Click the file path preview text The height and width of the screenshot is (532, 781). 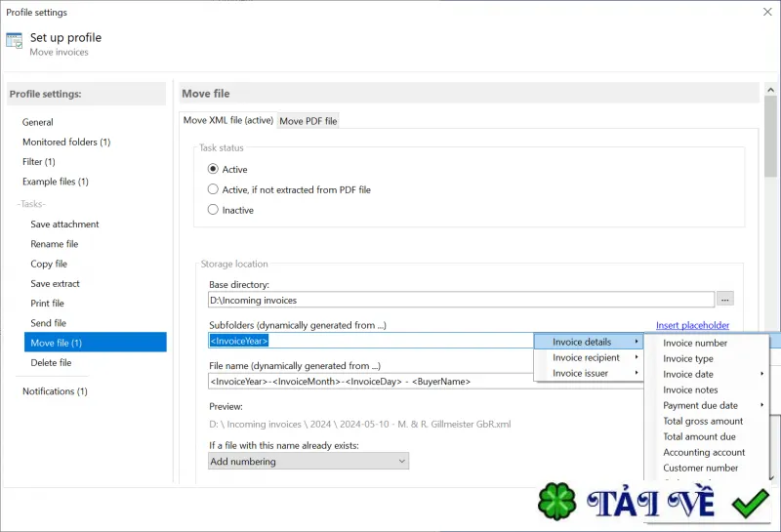tap(359, 425)
